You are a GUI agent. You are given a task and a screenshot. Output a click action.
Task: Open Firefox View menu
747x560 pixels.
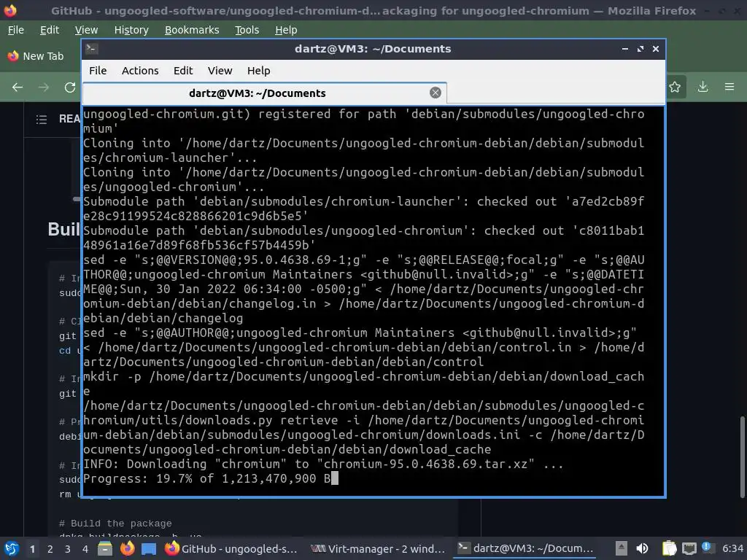click(86, 30)
